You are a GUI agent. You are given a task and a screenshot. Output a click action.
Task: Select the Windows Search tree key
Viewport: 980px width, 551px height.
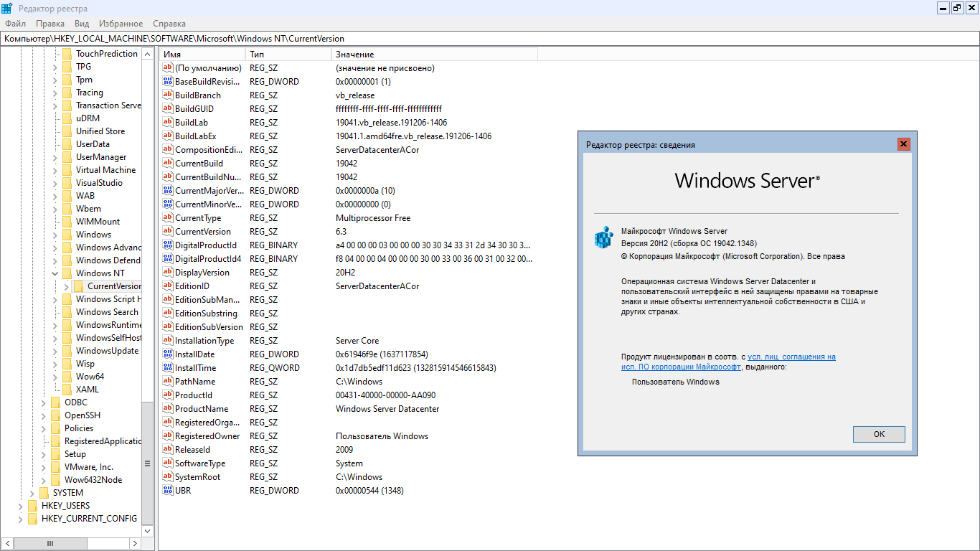tap(107, 312)
